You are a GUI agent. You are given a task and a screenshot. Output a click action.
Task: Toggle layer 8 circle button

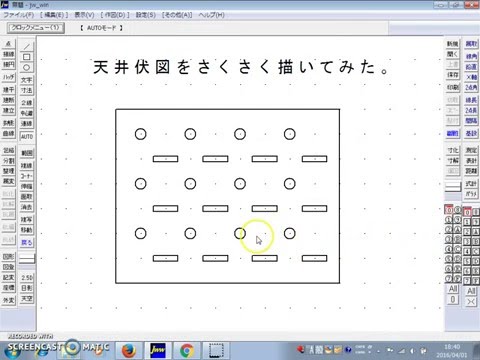457,210
